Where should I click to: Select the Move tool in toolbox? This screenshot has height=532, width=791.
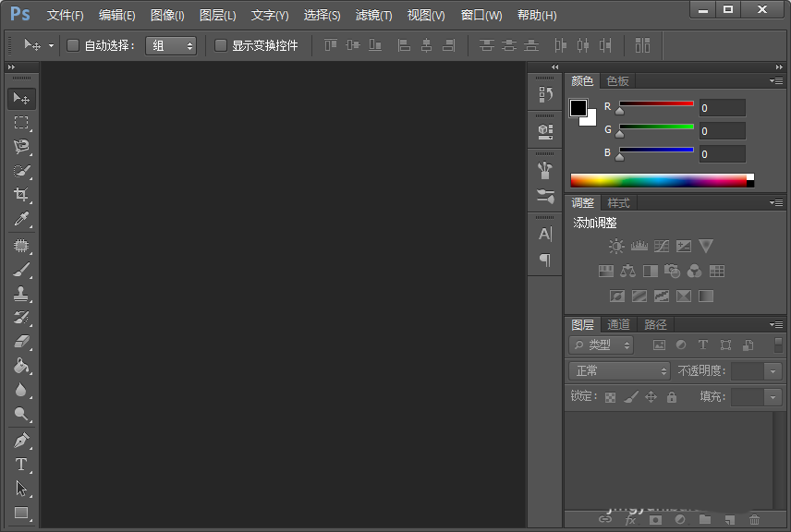(21, 98)
